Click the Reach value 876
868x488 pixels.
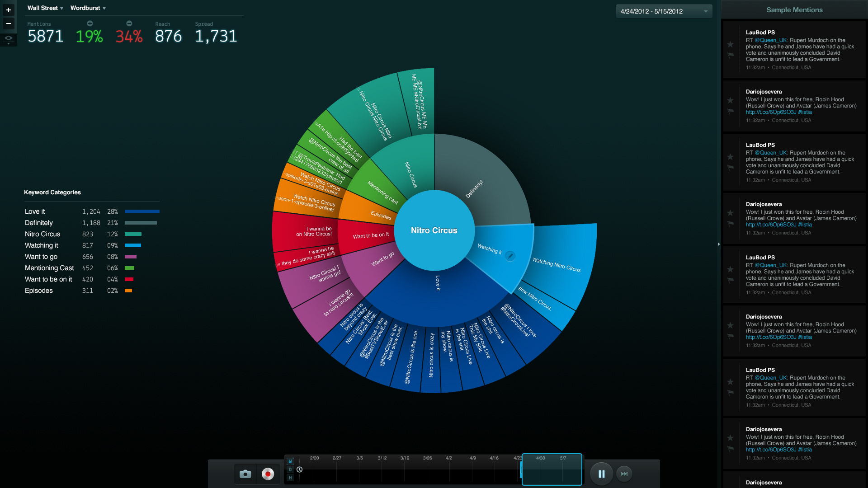(168, 36)
